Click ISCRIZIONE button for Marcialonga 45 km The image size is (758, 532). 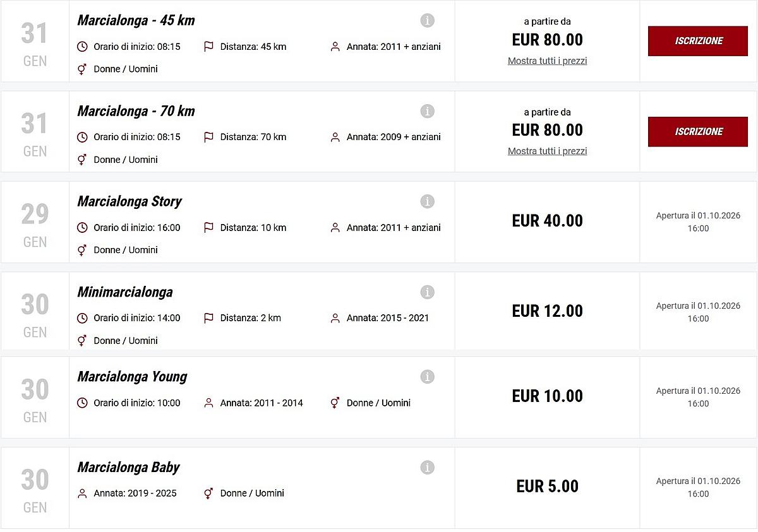[x=698, y=41]
